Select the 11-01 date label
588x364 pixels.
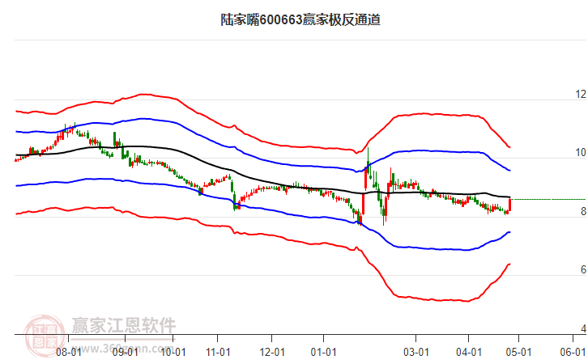[218, 352]
